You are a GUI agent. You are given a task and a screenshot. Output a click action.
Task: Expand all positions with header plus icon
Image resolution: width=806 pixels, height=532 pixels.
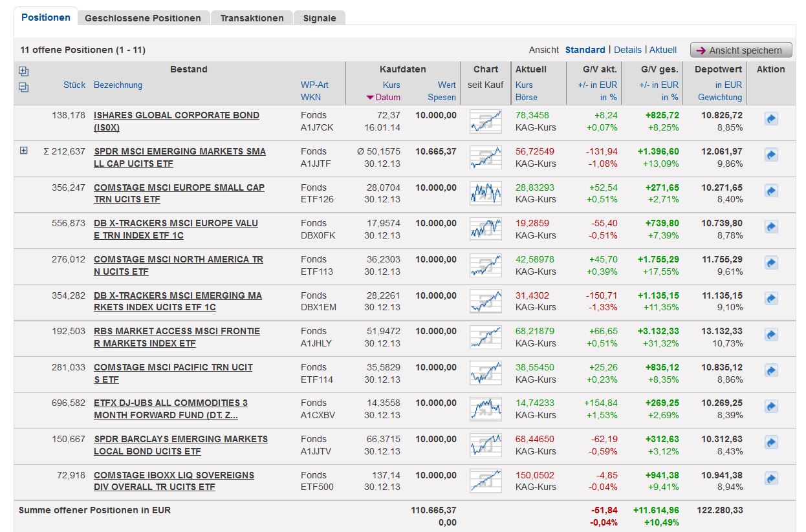point(24,72)
